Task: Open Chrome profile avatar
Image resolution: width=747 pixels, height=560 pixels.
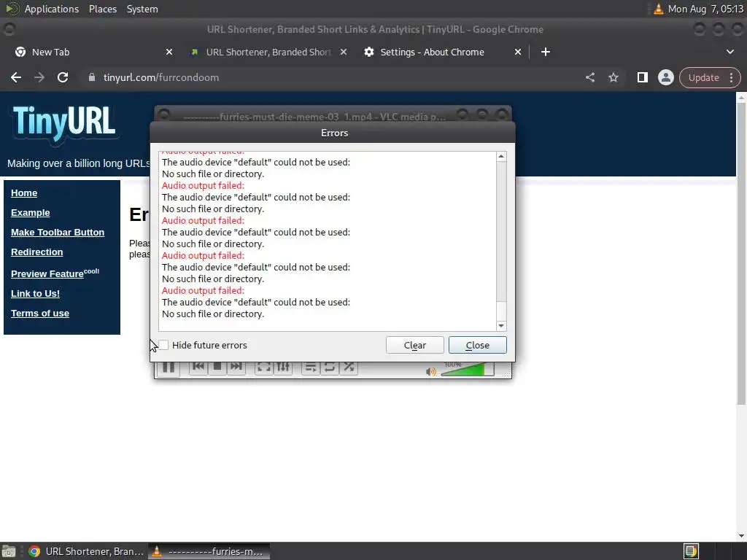Action: (x=665, y=77)
